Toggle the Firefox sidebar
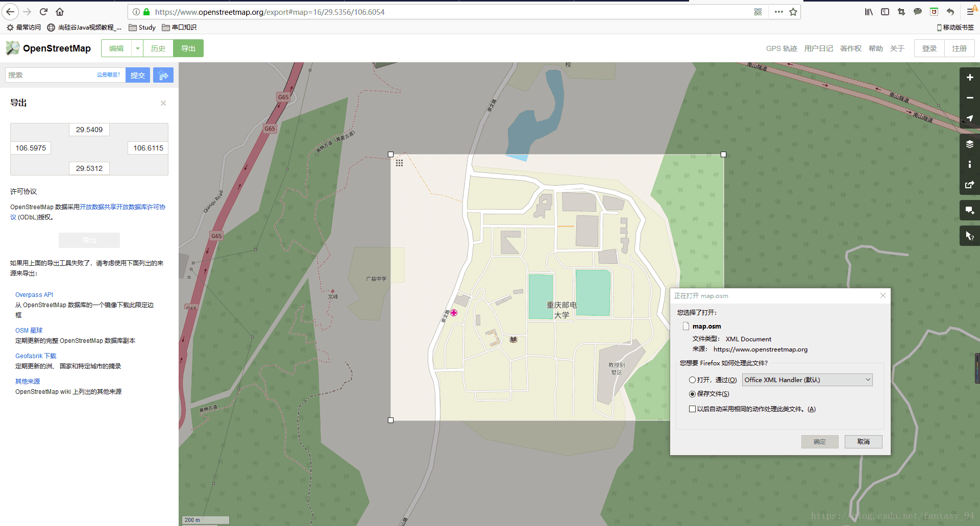This screenshot has width=980, height=526. pyautogui.click(x=885, y=12)
